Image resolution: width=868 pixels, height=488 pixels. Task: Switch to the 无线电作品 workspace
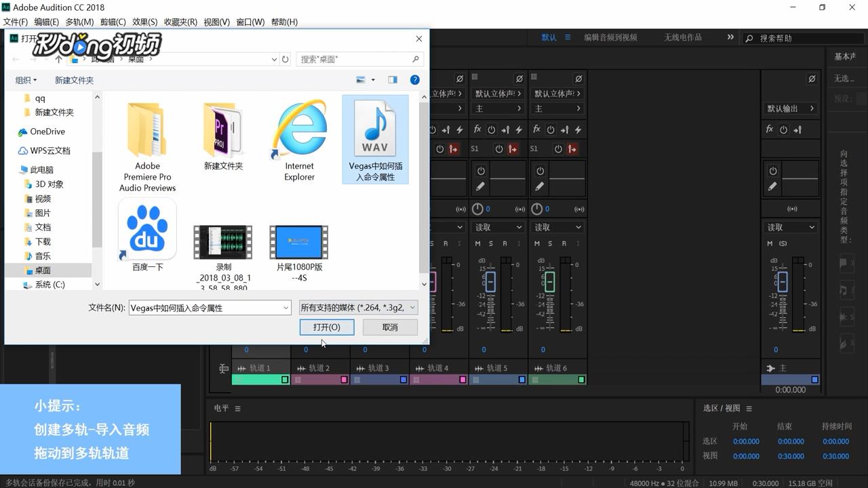pos(683,37)
